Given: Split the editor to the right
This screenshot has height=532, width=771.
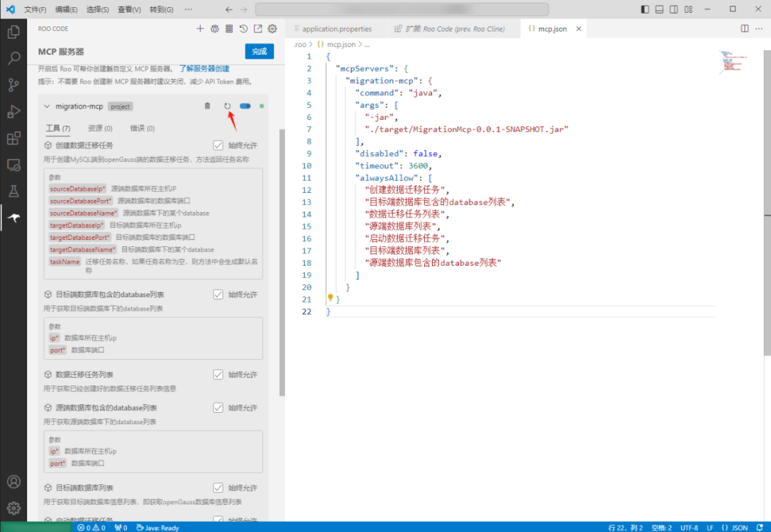Looking at the screenshot, I should (745, 29).
